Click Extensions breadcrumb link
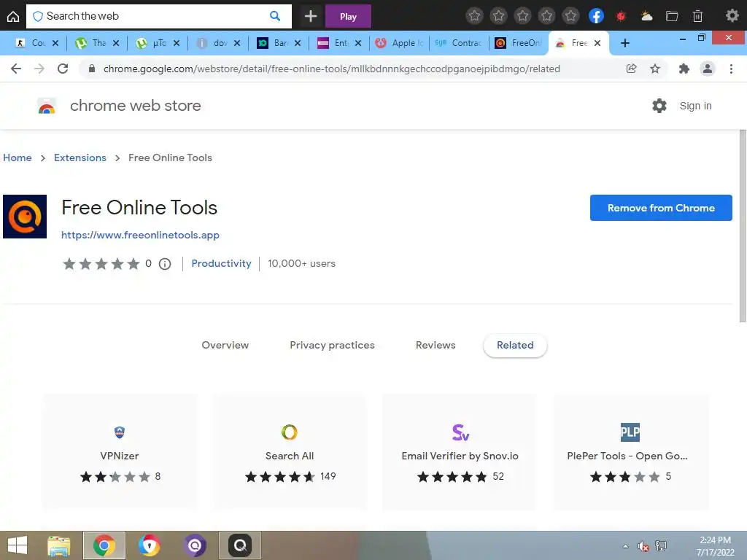 (x=80, y=157)
